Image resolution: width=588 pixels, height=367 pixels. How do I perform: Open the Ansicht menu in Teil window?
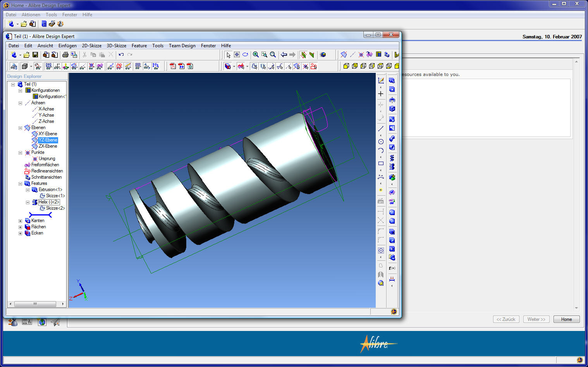pos(45,46)
